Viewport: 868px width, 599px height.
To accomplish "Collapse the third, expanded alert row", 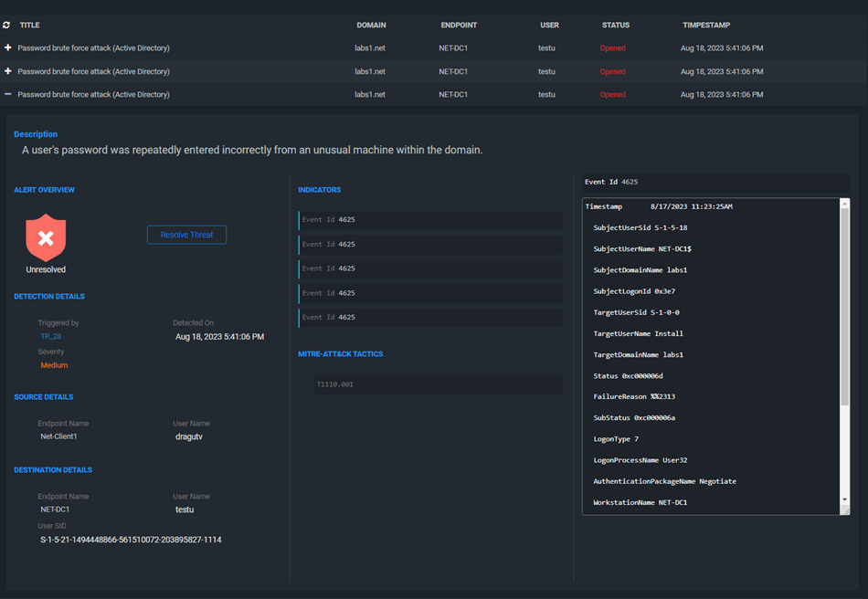I will click(x=8, y=94).
